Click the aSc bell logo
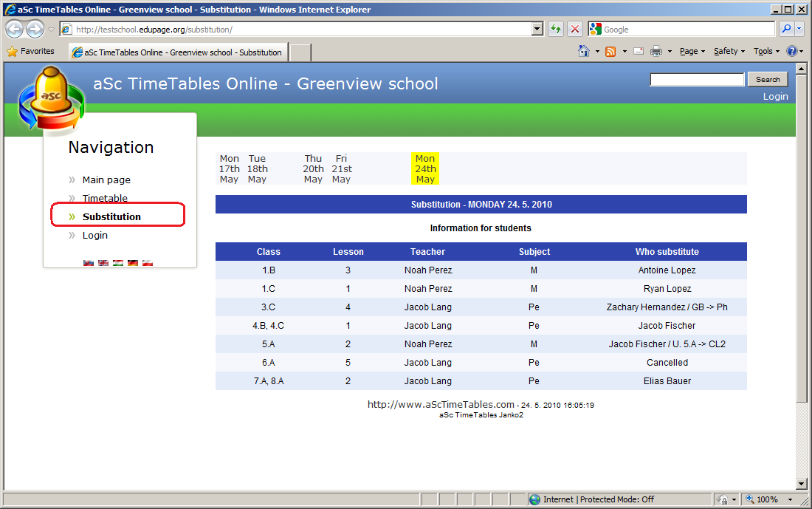 pyautogui.click(x=51, y=98)
